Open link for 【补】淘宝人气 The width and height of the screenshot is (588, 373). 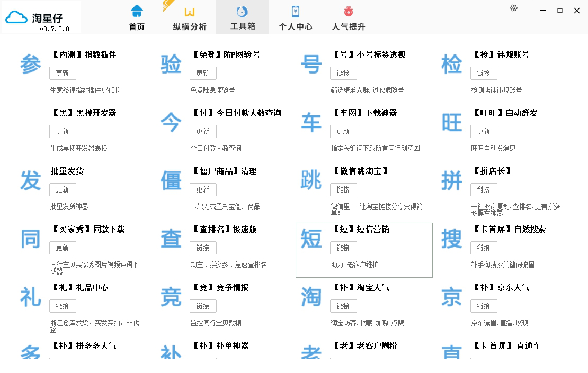point(343,306)
